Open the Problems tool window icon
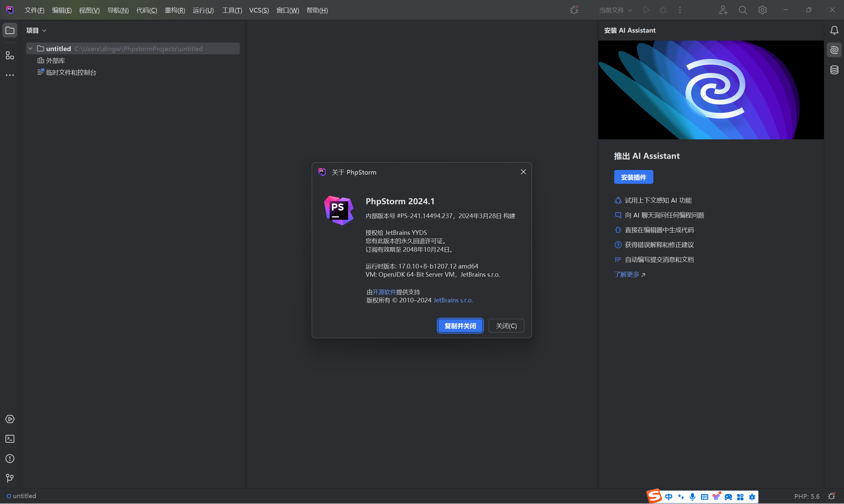This screenshot has height=504, width=844. tap(10, 459)
